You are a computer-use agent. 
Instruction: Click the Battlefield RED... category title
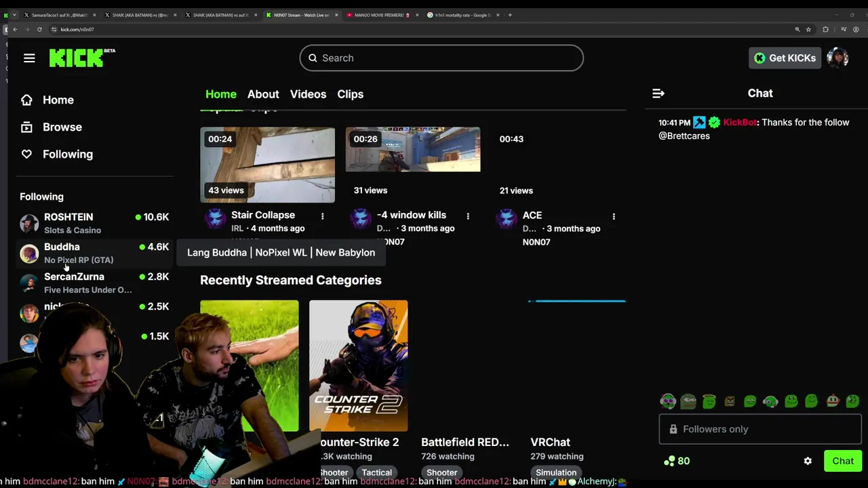pyautogui.click(x=465, y=442)
